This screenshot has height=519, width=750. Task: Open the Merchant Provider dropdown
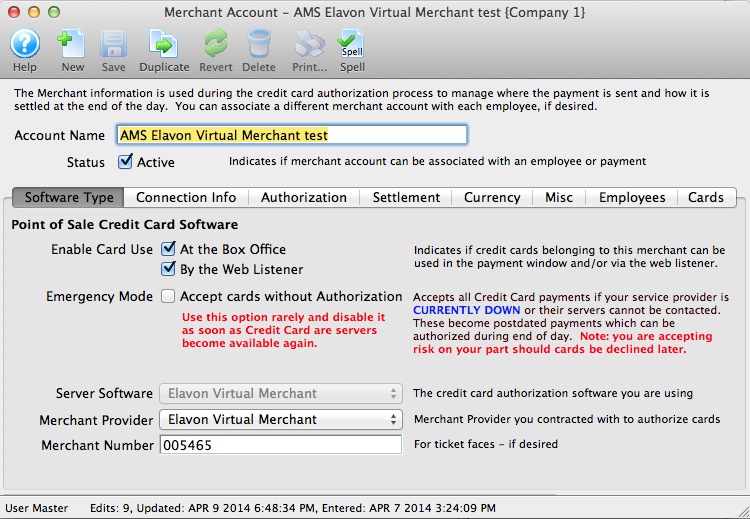point(281,420)
